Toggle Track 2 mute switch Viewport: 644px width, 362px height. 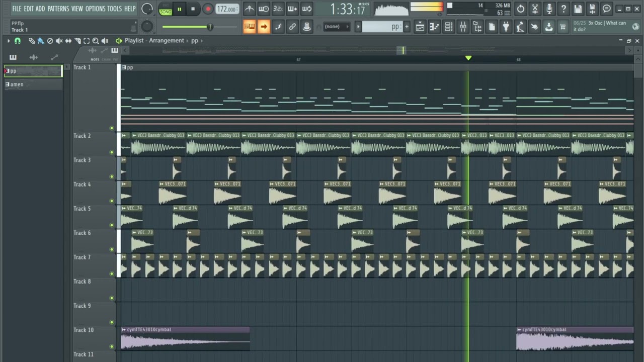point(112,152)
